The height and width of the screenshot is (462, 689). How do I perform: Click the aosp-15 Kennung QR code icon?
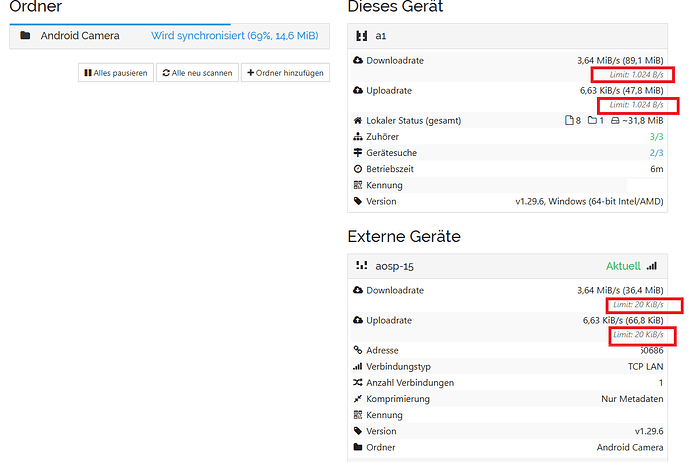(x=358, y=415)
